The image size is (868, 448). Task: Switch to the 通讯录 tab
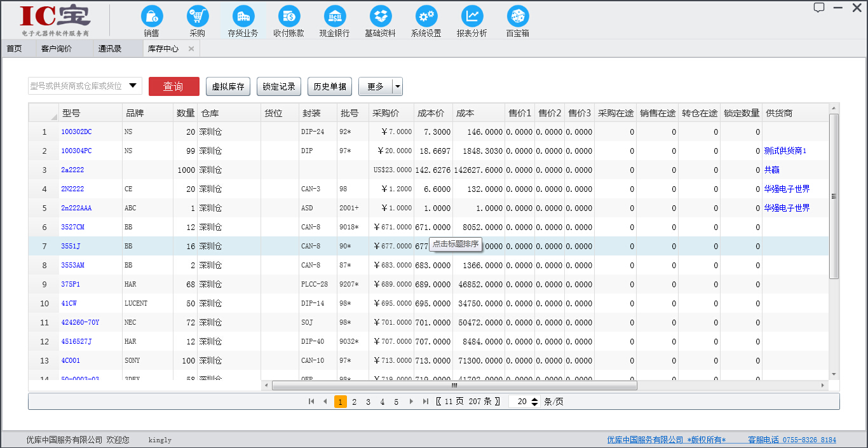tap(110, 48)
